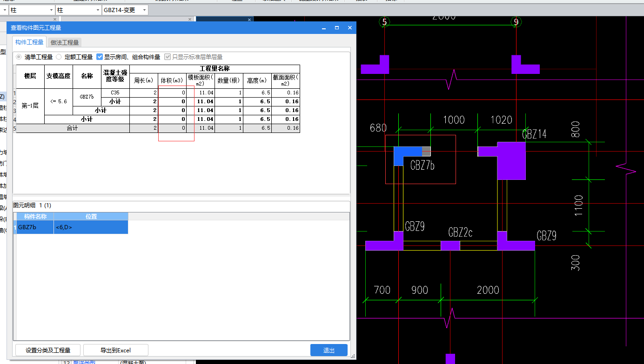
Task: Close the 查看构件图元工程量 dialog
Action: pos(349,28)
